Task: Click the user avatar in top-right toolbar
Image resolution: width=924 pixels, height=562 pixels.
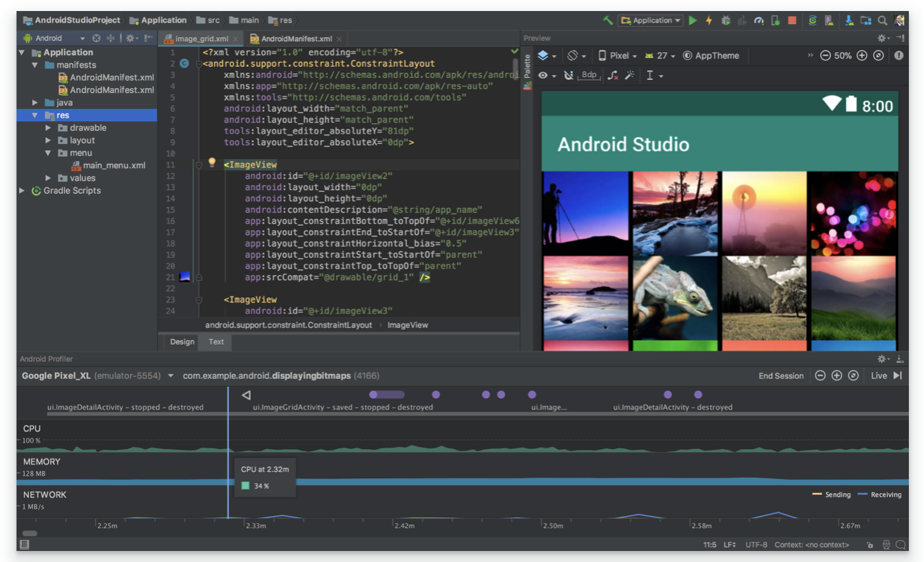Action: (x=900, y=21)
